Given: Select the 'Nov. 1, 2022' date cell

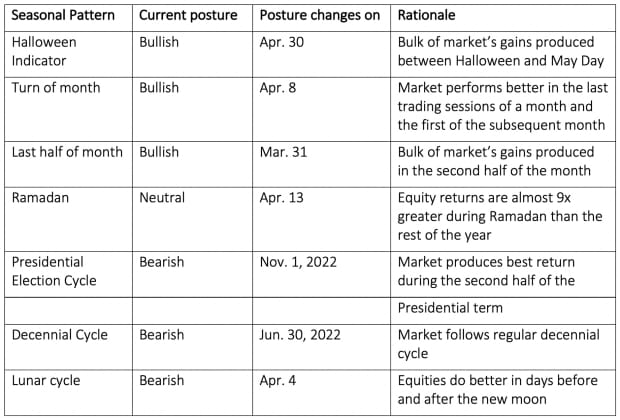Looking at the screenshot, I should pyautogui.click(x=298, y=262).
